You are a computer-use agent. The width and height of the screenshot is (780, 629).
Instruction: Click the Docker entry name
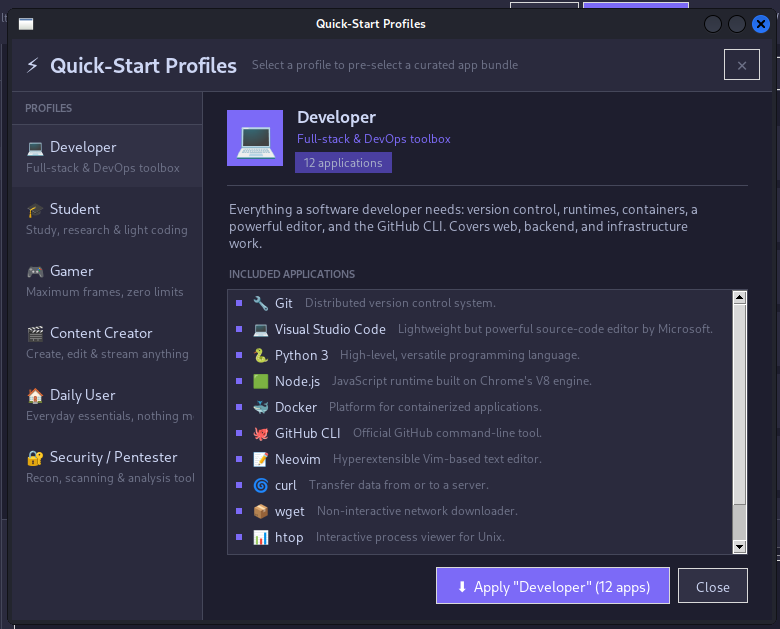pyautogui.click(x=296, y=408)
